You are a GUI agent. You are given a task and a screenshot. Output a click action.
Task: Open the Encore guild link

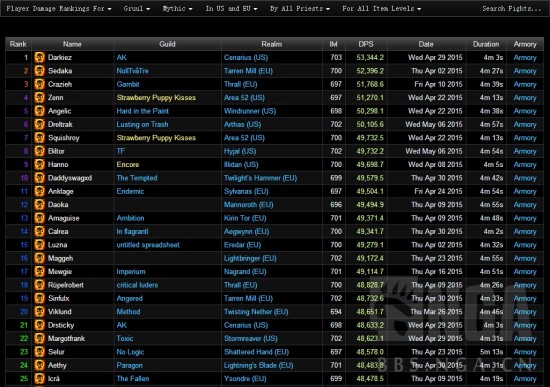point(128,165)
